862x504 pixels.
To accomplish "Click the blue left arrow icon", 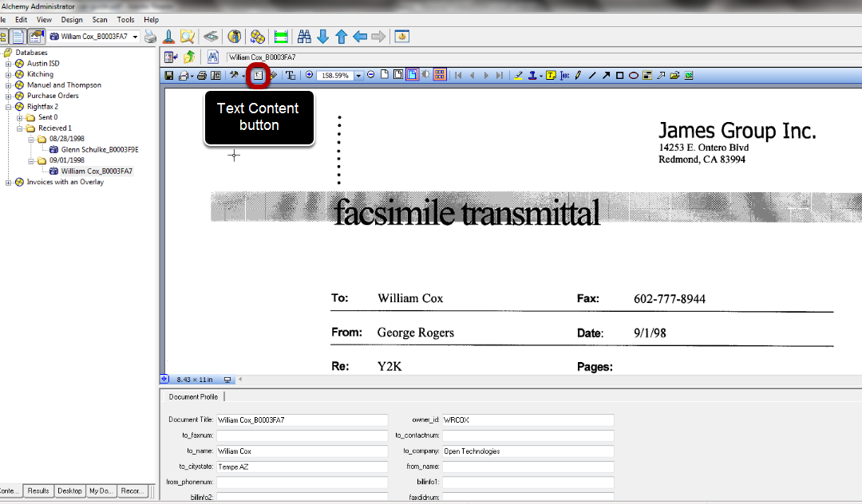I will coord(360,37).
